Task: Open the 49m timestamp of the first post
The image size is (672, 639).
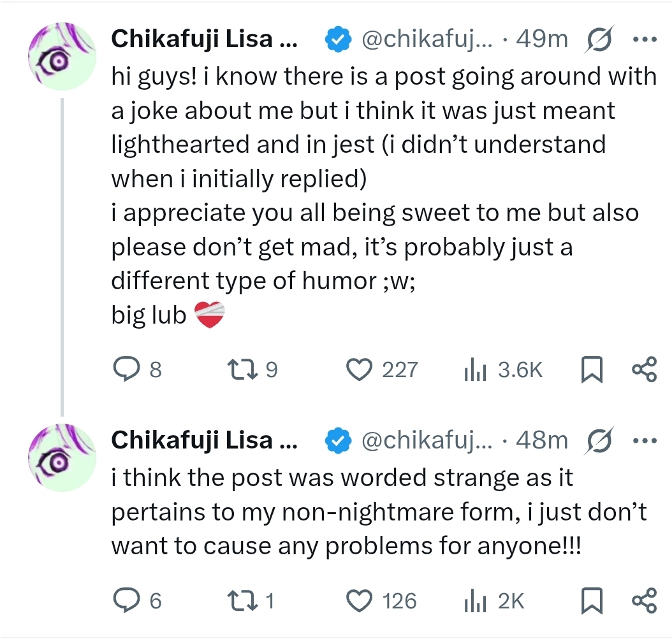Action: [x=542, y=39]
